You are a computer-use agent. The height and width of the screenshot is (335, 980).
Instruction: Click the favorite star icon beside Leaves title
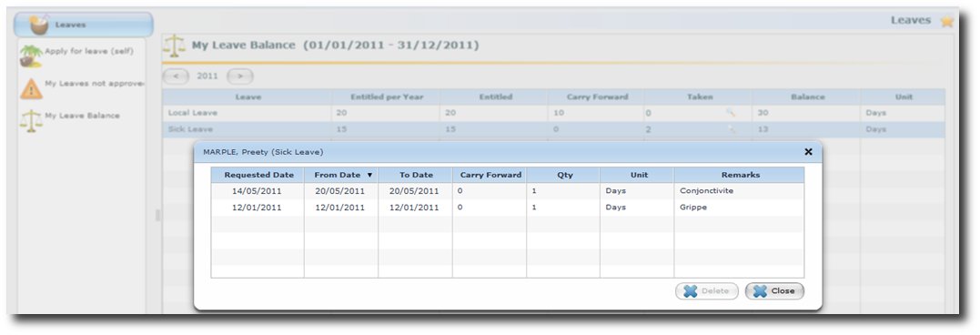click(x=947, y=21)
